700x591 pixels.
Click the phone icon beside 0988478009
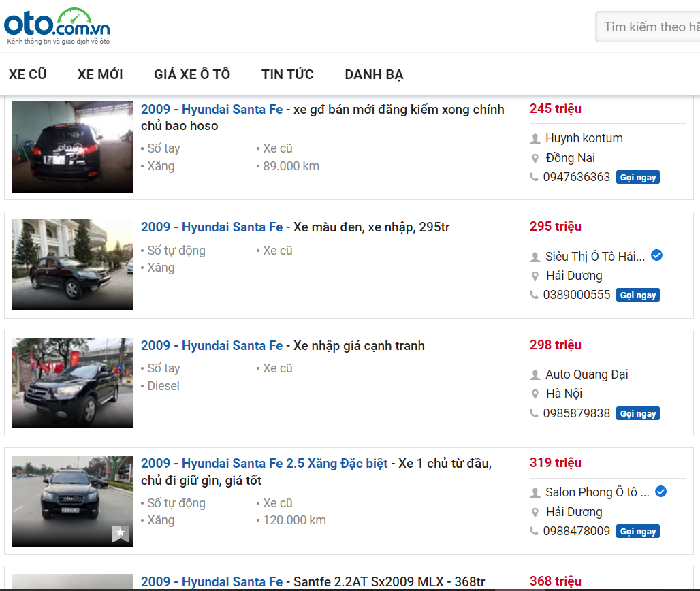(534, 531)
